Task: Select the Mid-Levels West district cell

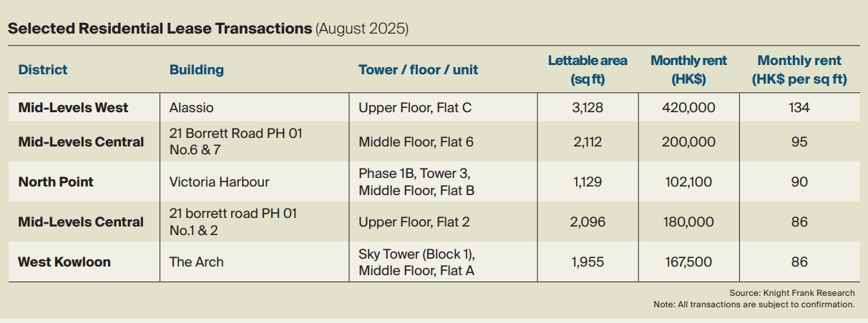Action: [x=73, y=108]
